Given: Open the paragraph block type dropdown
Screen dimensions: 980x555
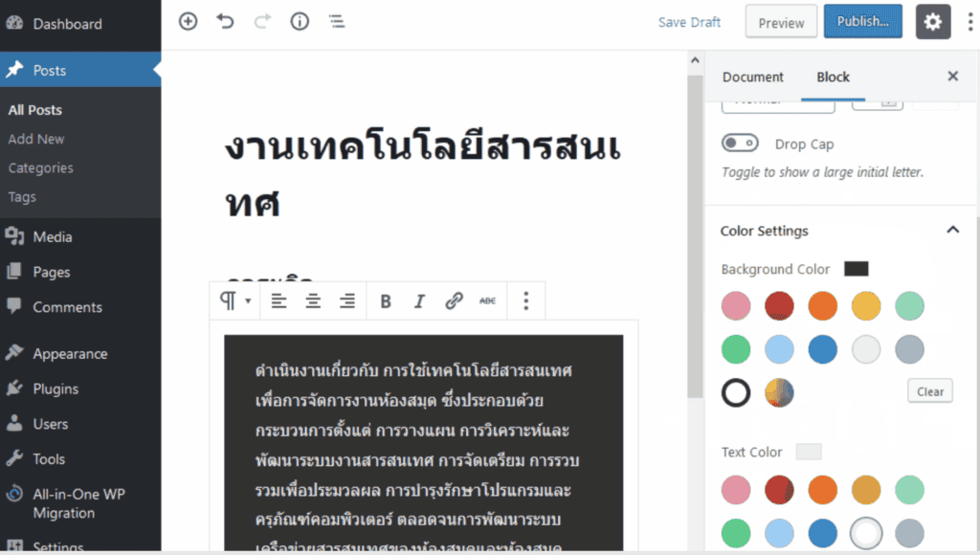Looking at the screenshot, I should (x=233, y=300).
